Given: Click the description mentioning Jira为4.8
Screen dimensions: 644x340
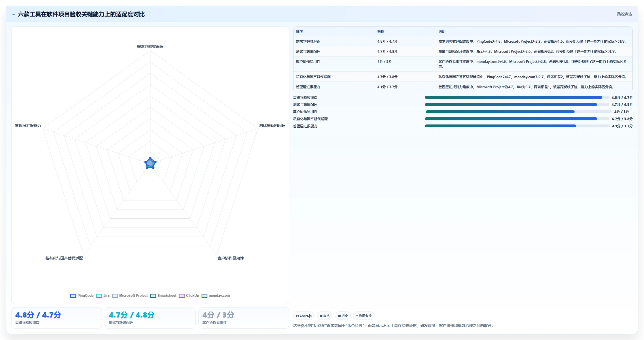Looking at the screenshot, I should pos(528,52).
